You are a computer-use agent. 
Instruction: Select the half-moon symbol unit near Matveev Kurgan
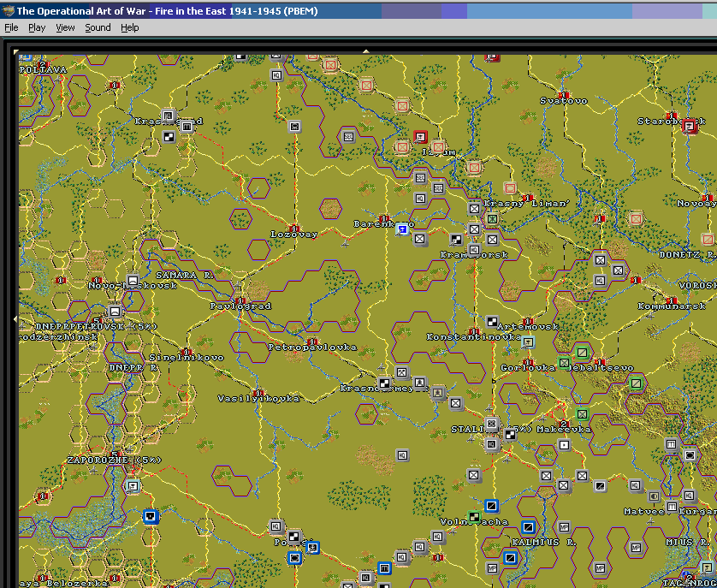654,496
